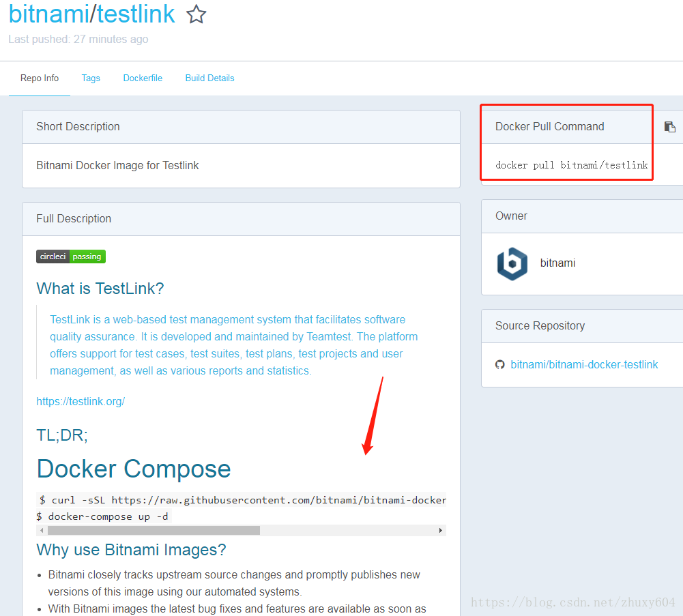Image resolution: width=683 pixels, height=616 pixels.
Task: Click left arrow of code scrollbar
Action: [42, 530]
